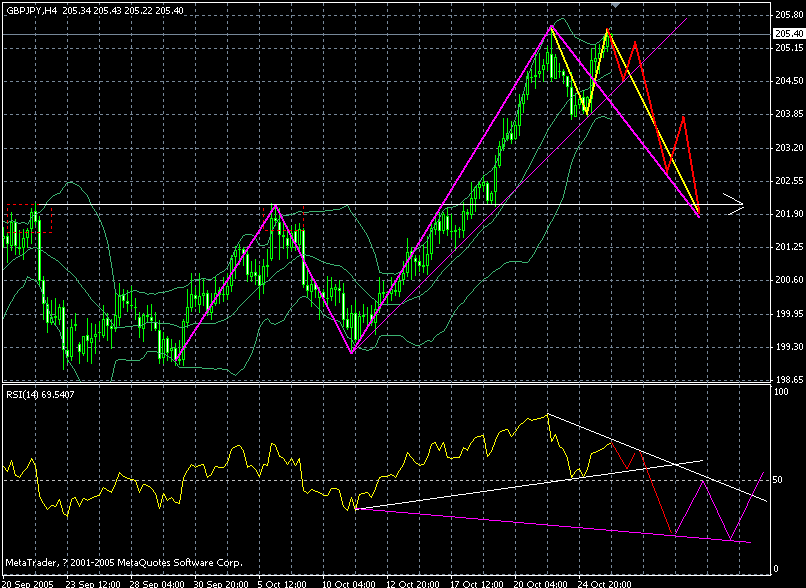
Task: Click the 50 level on RSI scale
Action: [779, 480]
